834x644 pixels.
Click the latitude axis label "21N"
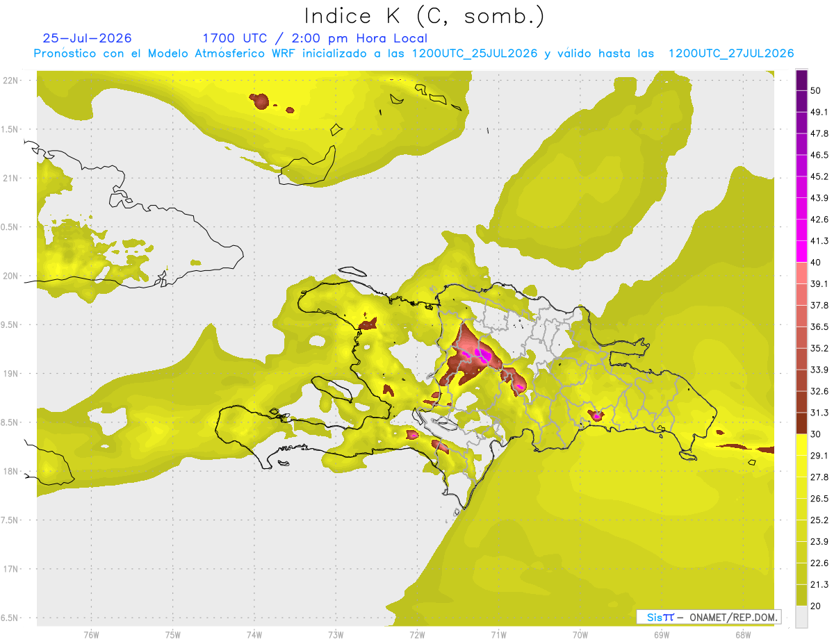10,178
